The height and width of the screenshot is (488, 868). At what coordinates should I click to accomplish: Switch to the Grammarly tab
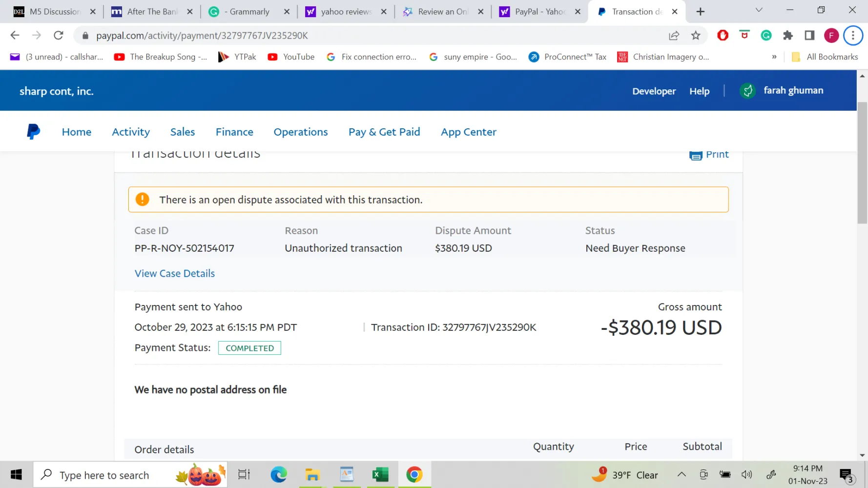(x=249, y=12)
